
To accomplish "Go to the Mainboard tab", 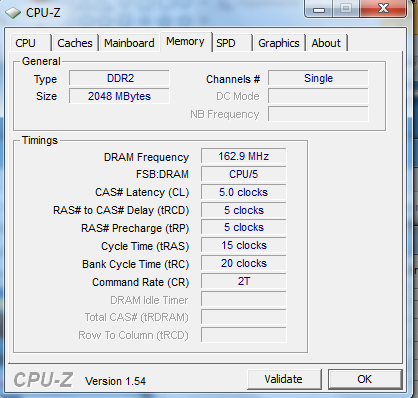I will pos(129,43).
